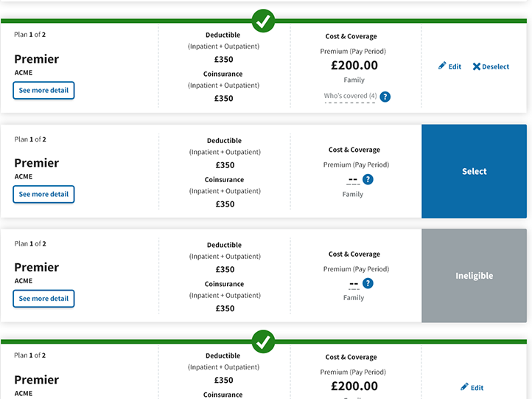532x399 pixels.
Task: Click the Edit link in bottom plan
Action: (477, 388)
